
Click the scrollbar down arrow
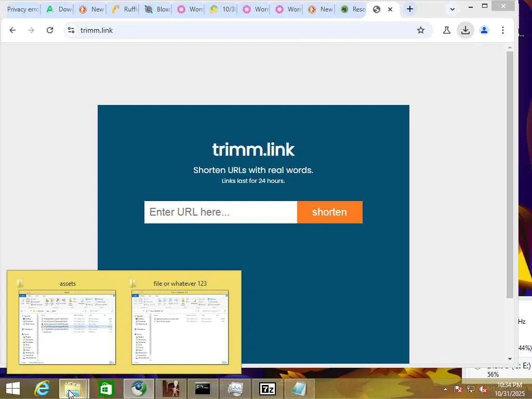coord(510,359)
